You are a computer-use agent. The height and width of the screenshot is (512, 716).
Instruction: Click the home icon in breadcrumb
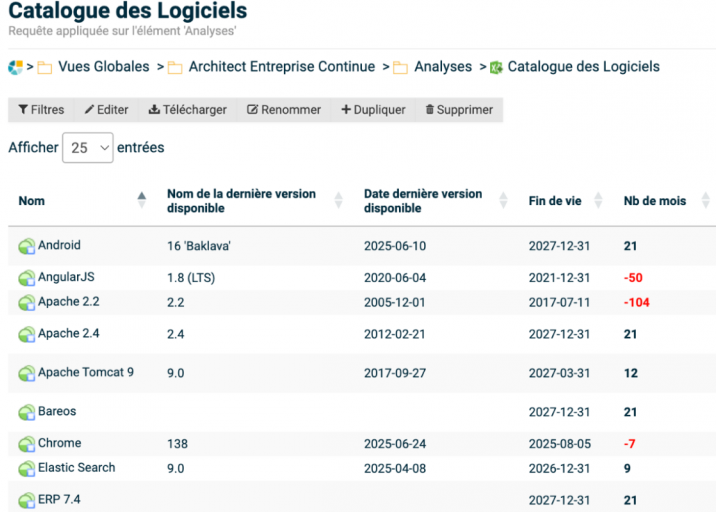15,67
